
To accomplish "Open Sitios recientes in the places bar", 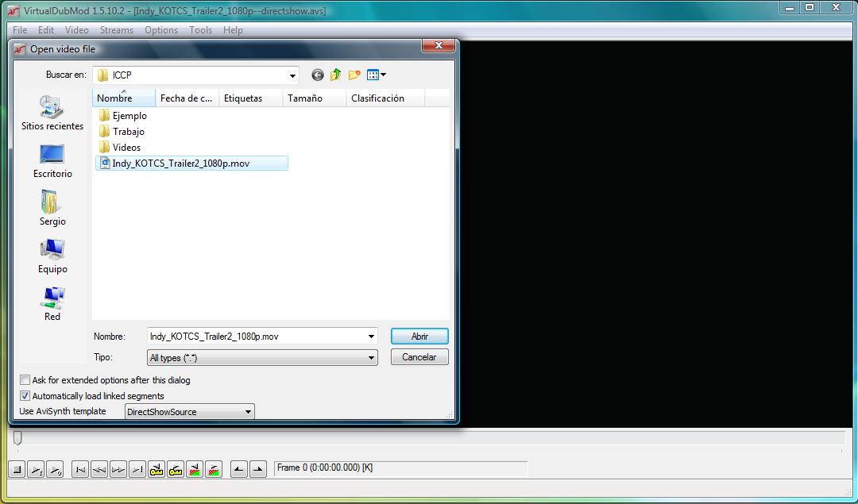I will [x=52, y=113].
